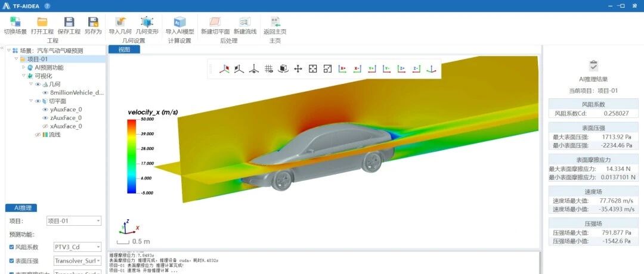The height and width of the screenshot is (274, 644).
Task: Toggle the grid visibility icon in view toolbar
Action: 268,69
